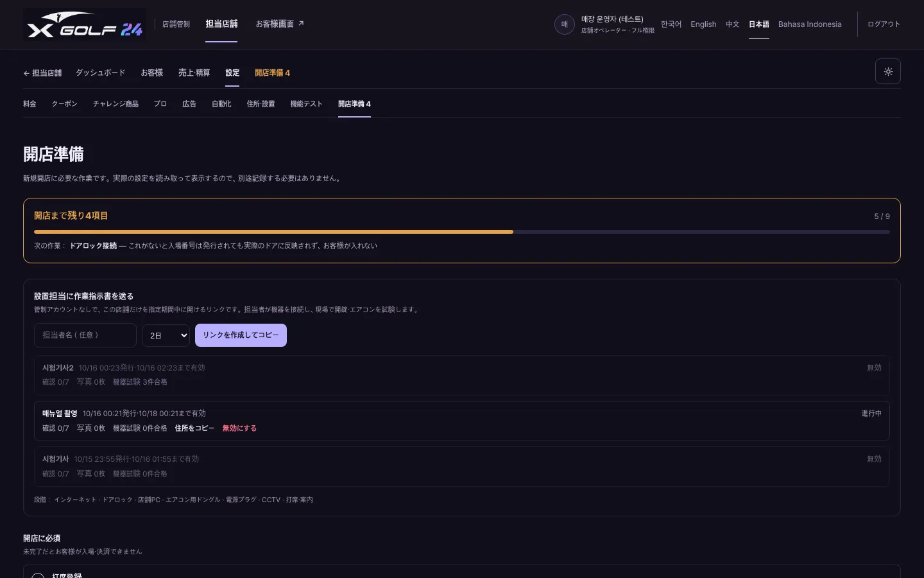The height and width of the screenshot is (578, 924).
Task: Switch language to Bahasa Indonesia
Action: pyautogui.click(x=810, y=24)
